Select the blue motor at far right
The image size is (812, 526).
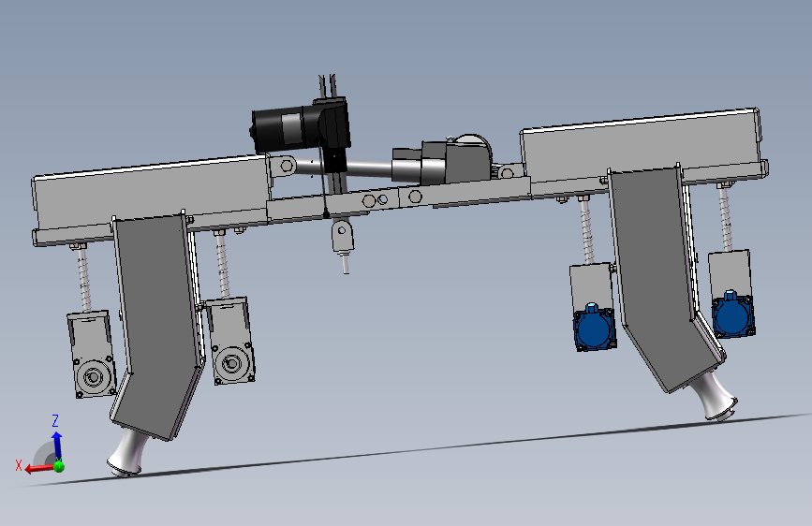point(732,314)
